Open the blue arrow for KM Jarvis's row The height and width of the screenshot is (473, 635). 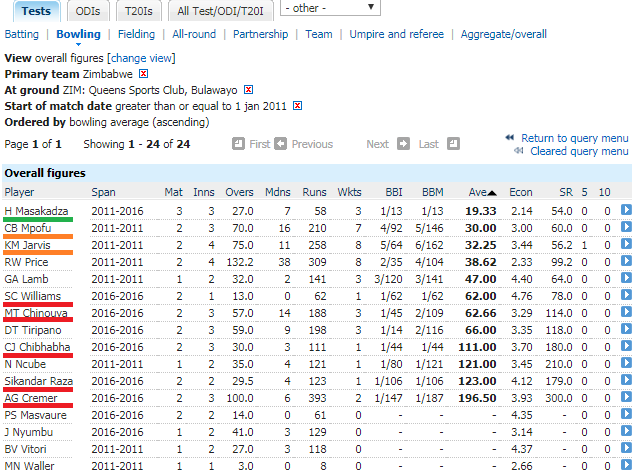[x=625, y=245]
